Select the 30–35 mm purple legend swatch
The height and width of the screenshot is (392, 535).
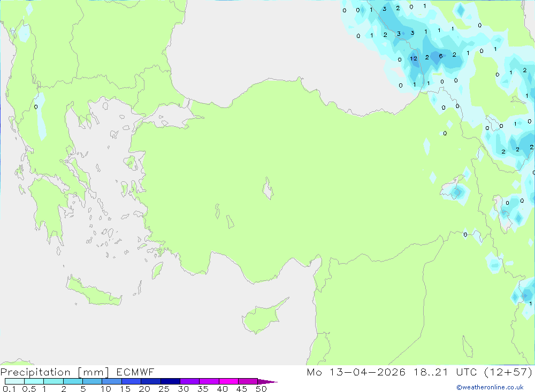[189, 381]
